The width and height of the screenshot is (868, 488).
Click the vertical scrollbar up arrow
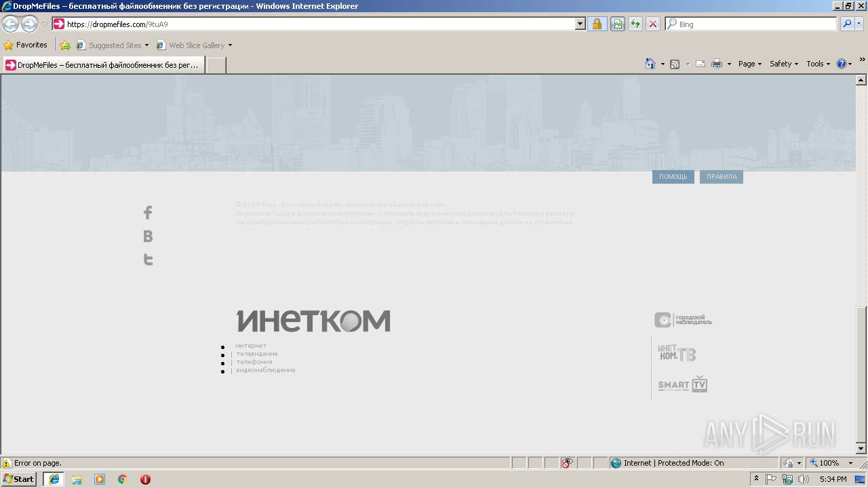pyautogui.click(x=861, y=80)
